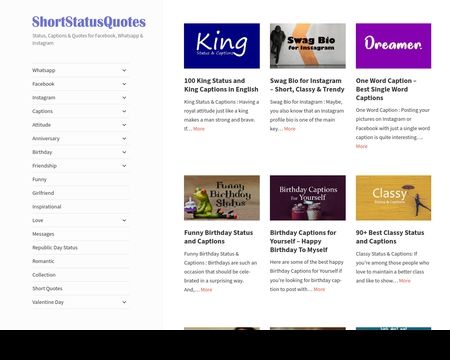Open 'Swag Bio for Instagram' article headline
Image resolution: width=450 pixels, height=360 pixels.
tap(307, 85)
